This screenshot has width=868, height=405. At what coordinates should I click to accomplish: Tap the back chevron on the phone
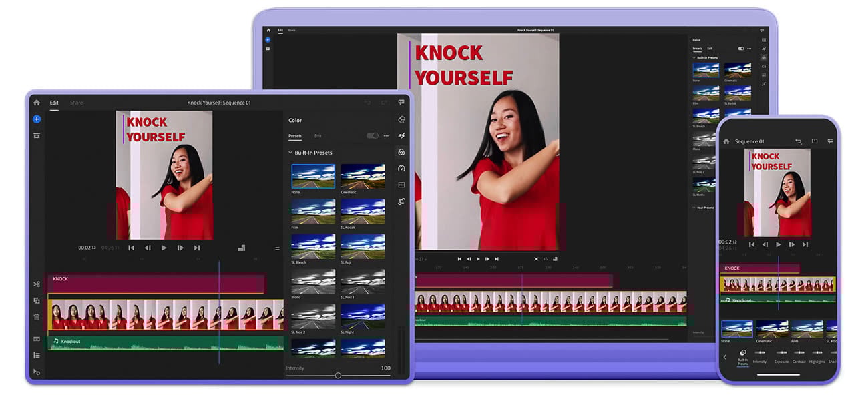click(725, 357)
